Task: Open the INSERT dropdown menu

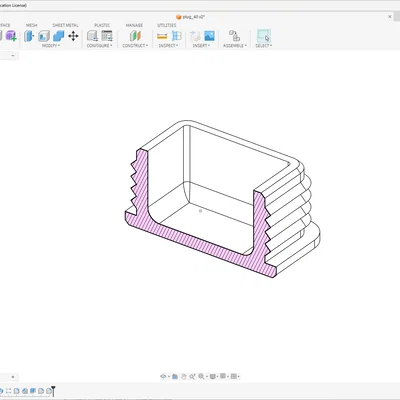Action: [x=201, y=46]
